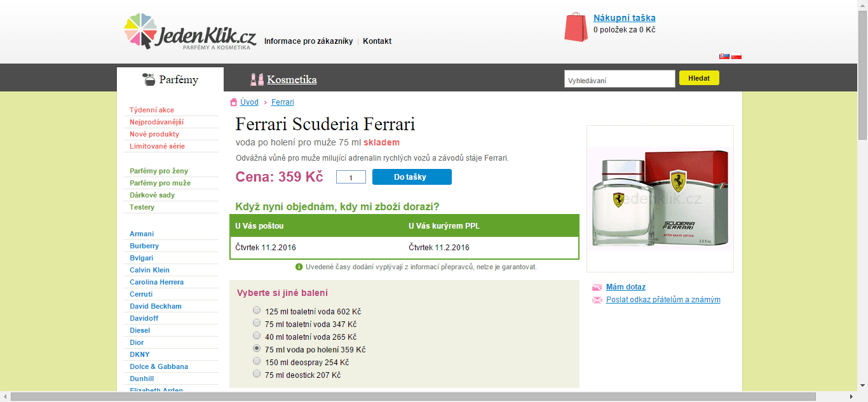Click the Czech flag language icon

pos(736,55)
